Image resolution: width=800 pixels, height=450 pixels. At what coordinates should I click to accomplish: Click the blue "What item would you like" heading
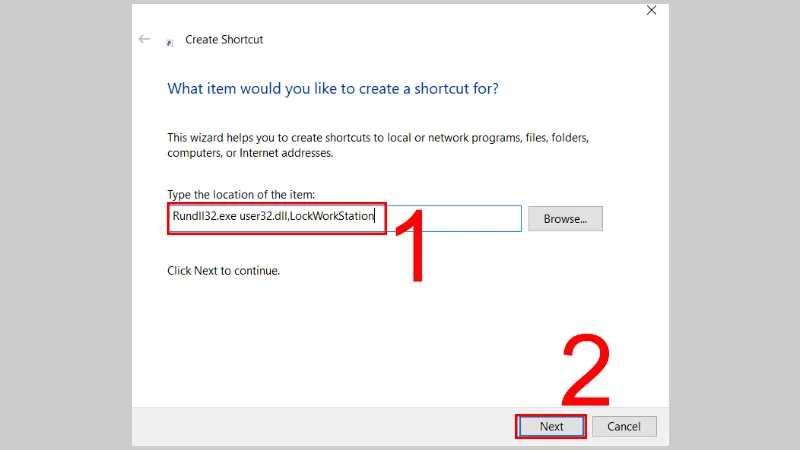pos(332,89)
